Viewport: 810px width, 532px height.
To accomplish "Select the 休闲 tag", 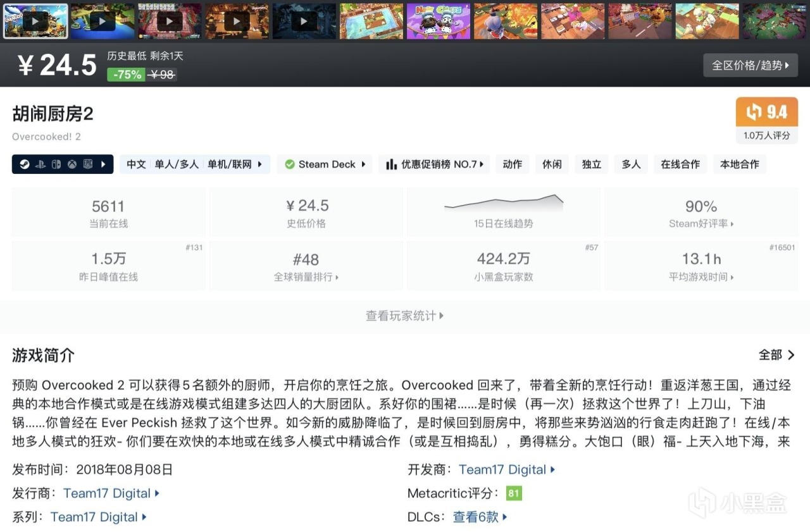I will (552, 164).
